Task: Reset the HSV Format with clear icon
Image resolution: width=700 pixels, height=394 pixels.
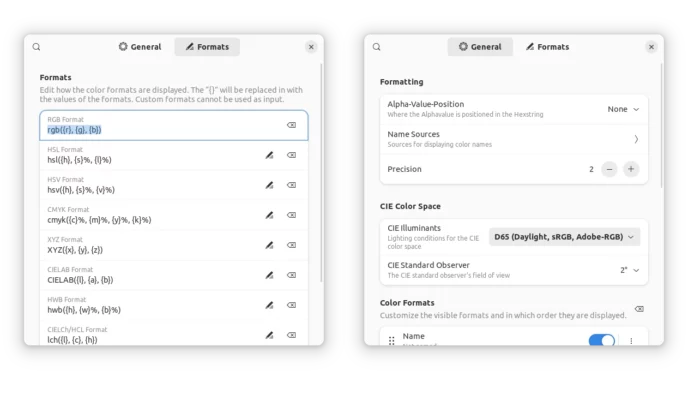Action: (292, 185)
